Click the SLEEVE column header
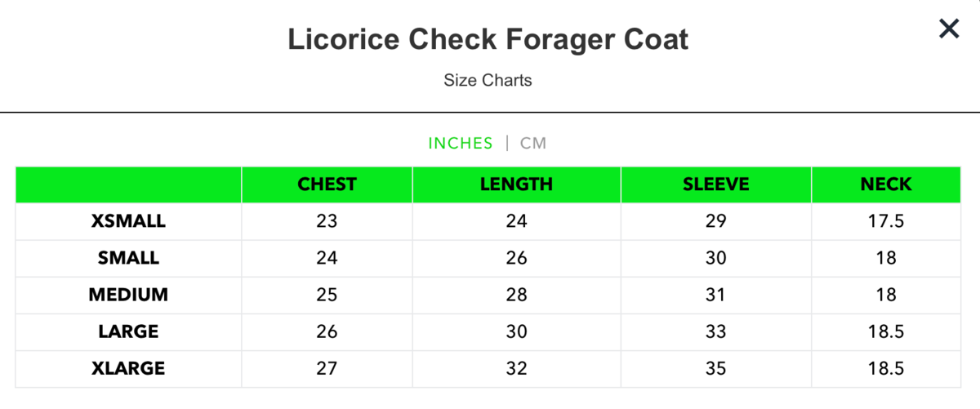 point(715,184)
